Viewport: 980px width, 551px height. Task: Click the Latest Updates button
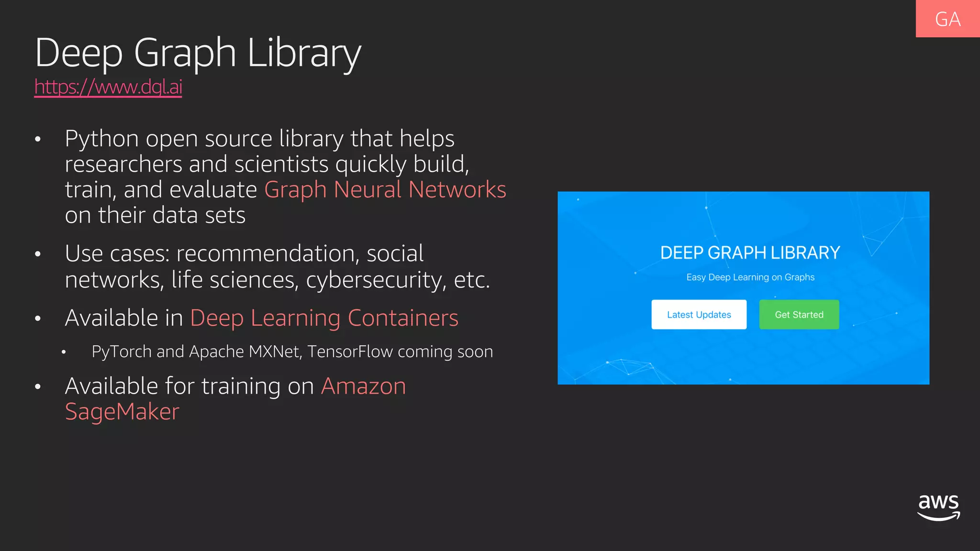699,315
